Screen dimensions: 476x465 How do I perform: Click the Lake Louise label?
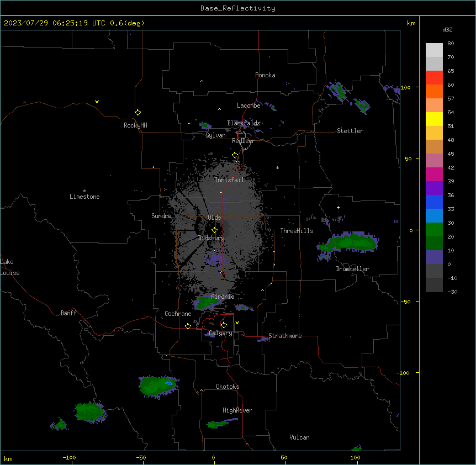point(10,267)
